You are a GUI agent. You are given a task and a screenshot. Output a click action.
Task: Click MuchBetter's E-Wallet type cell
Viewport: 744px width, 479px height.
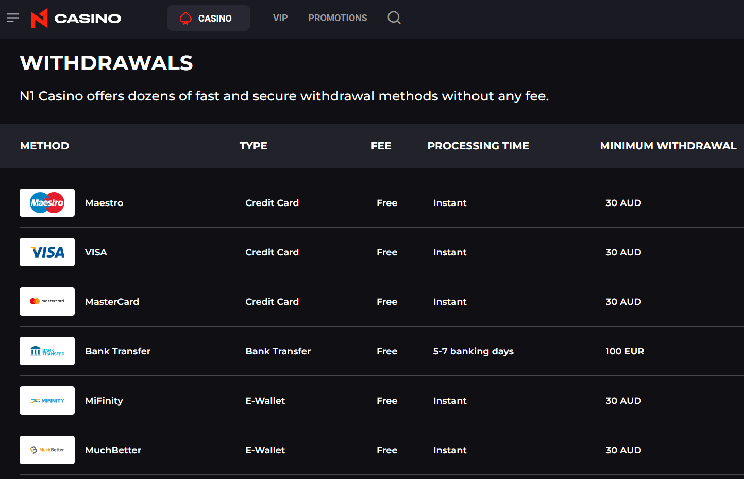tap(265, 450)
